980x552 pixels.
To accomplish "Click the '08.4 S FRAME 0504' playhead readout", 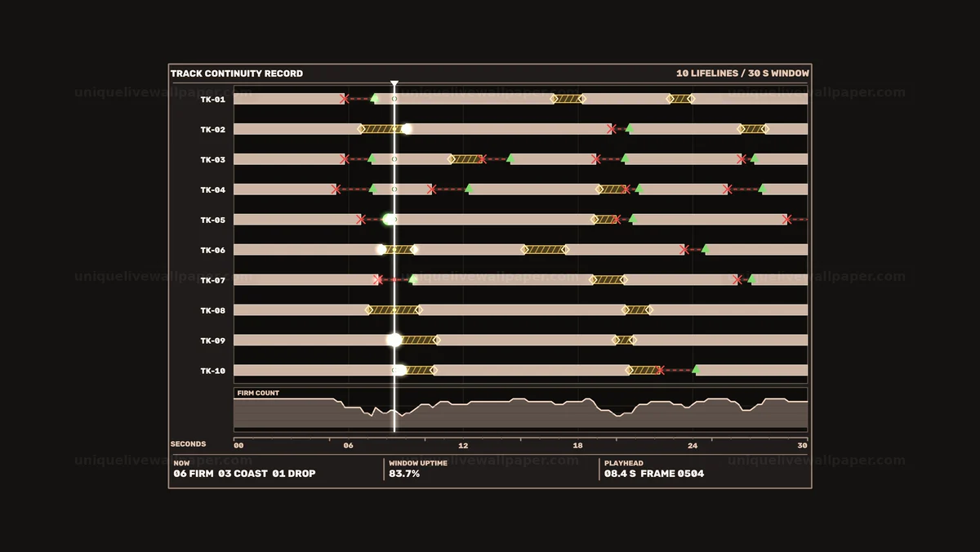I will click(654, 474).
